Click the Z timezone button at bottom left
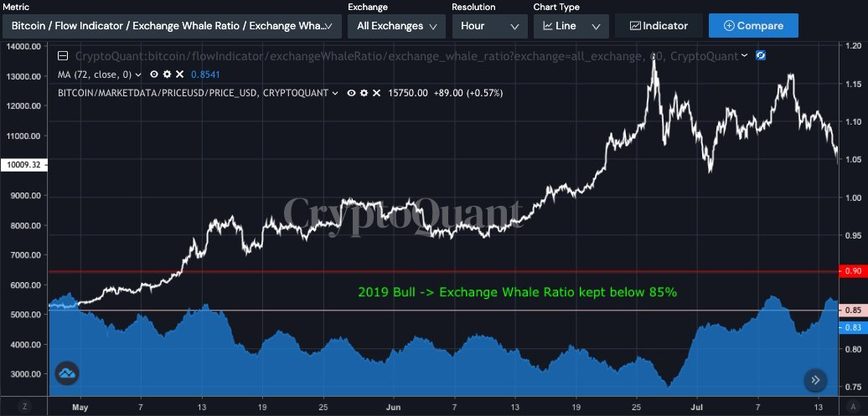The width and height of the screenshot is (868, 416). (25, 406)
